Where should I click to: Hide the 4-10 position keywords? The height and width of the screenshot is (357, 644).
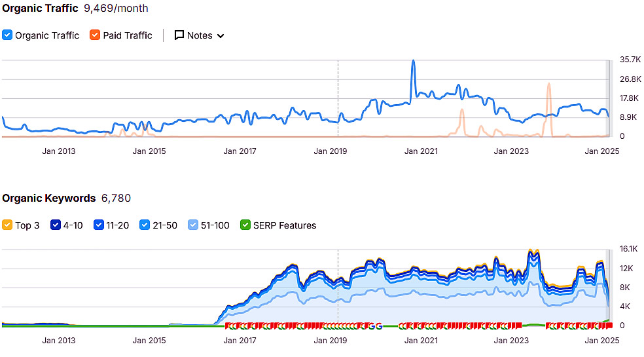coord(55,225)
